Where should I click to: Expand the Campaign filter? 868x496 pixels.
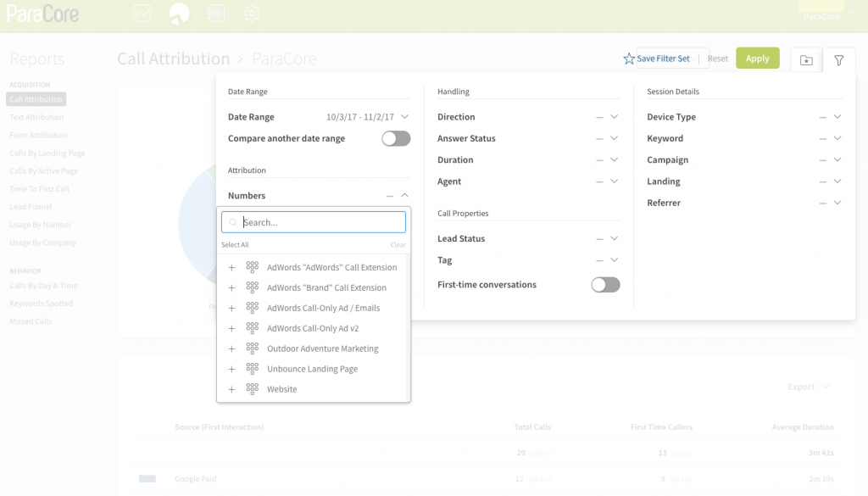[x=837, y=160]
